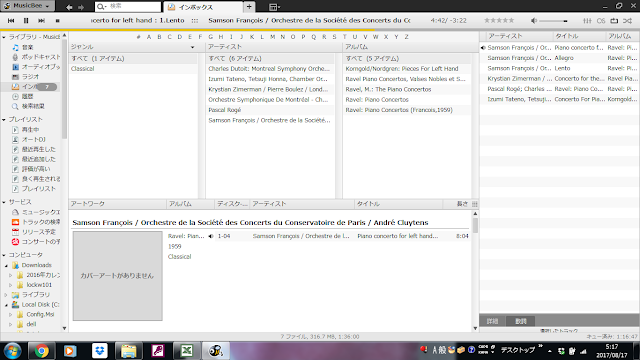640x360 pixels.
Task: Stop playback with the stop button
Action: (58, 20)
